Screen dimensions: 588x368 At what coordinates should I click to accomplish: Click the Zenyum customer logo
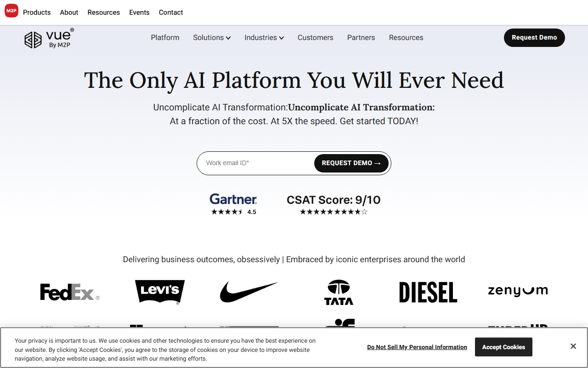pyautogui.click(x=518, y=291)
